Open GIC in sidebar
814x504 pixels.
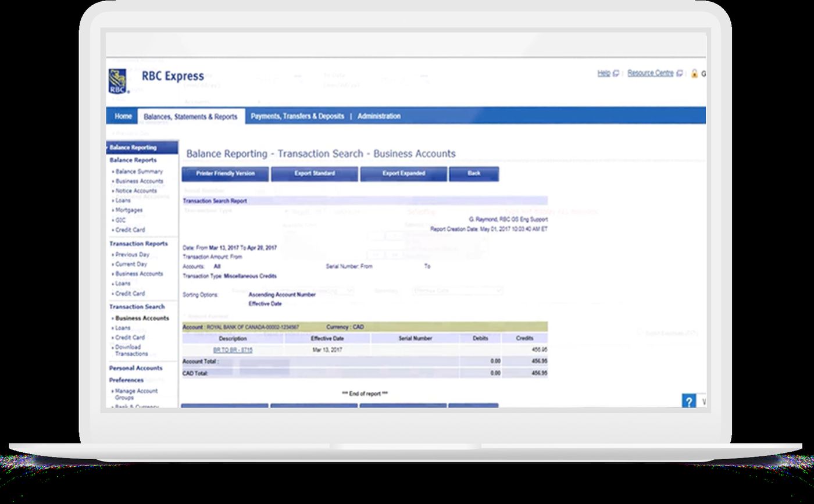point(120,220)
